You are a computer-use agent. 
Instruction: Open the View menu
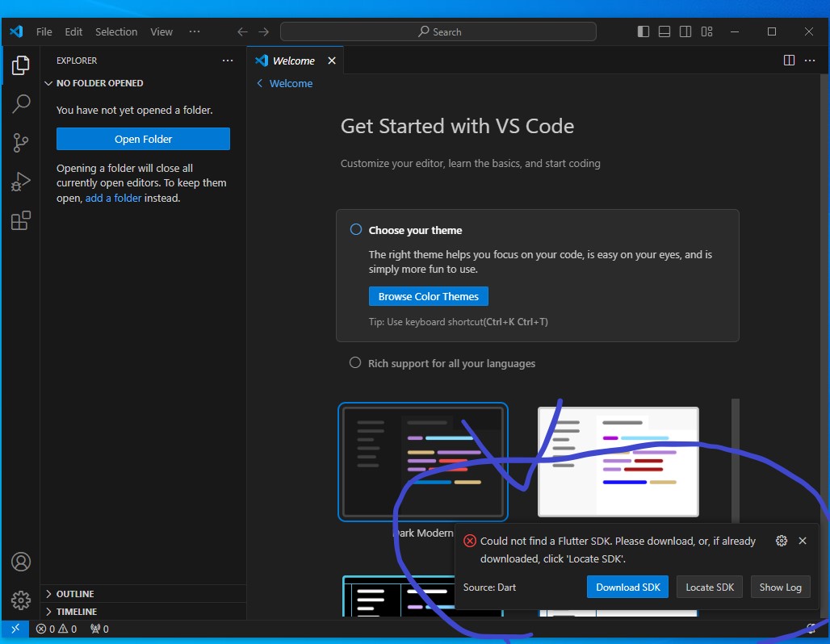tap(161, 31)
